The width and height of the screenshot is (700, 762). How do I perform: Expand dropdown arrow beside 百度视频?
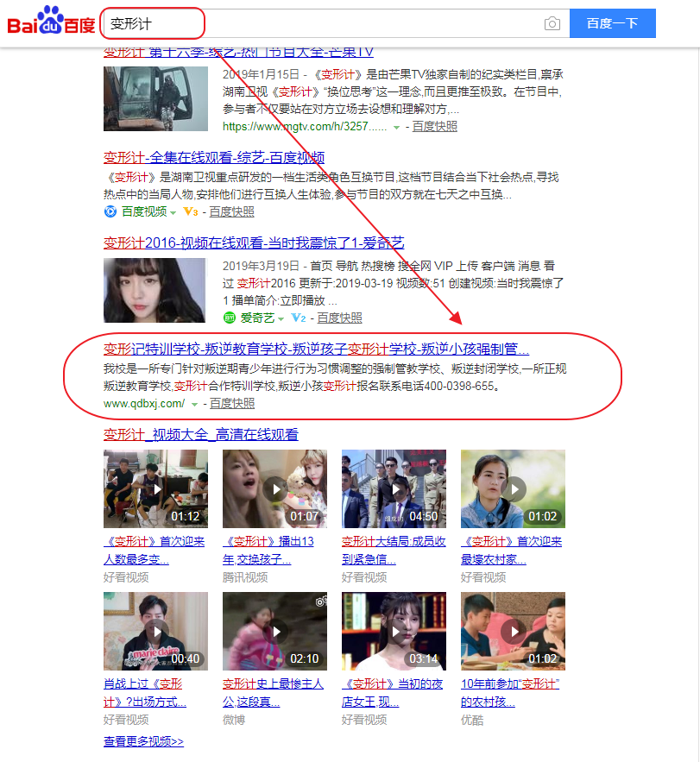tap(173, 213)
